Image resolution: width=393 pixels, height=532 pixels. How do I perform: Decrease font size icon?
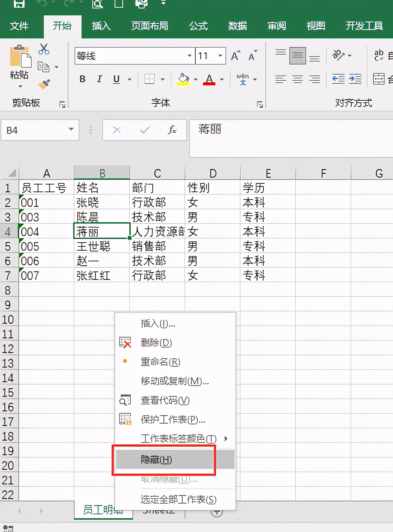click(253, 56)
